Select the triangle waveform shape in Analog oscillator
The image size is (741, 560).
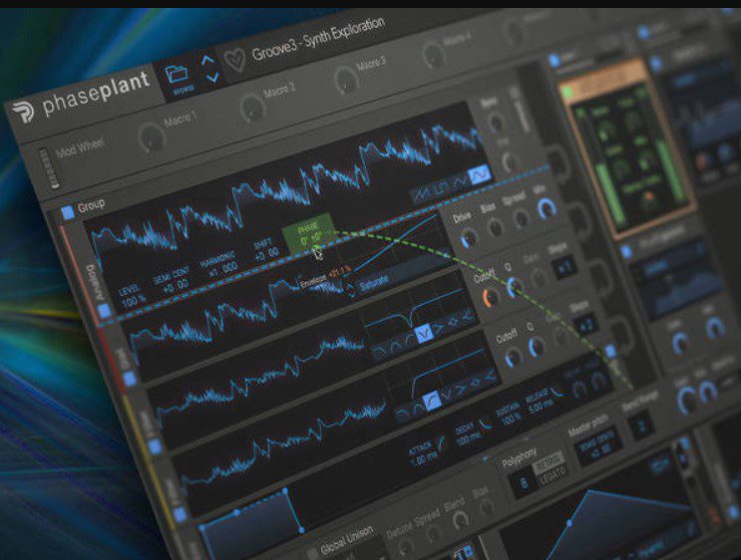[461, 180]
